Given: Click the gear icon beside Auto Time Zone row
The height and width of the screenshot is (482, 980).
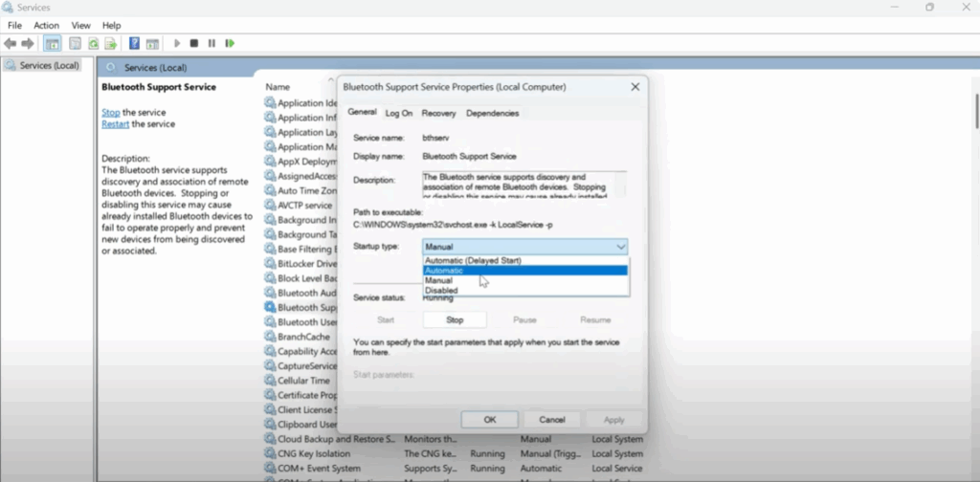Looking at the screenshot, I should [270, 190].
